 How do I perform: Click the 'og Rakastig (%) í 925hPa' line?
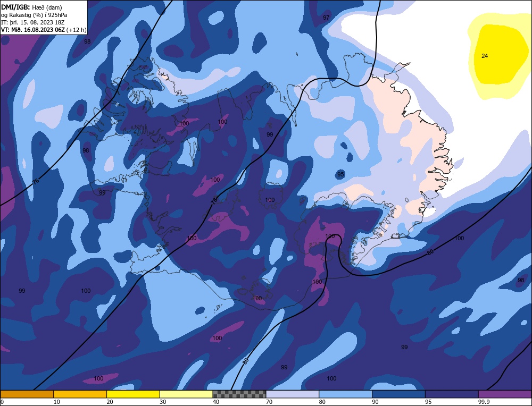pyautogui.click(x=34, y=15)
